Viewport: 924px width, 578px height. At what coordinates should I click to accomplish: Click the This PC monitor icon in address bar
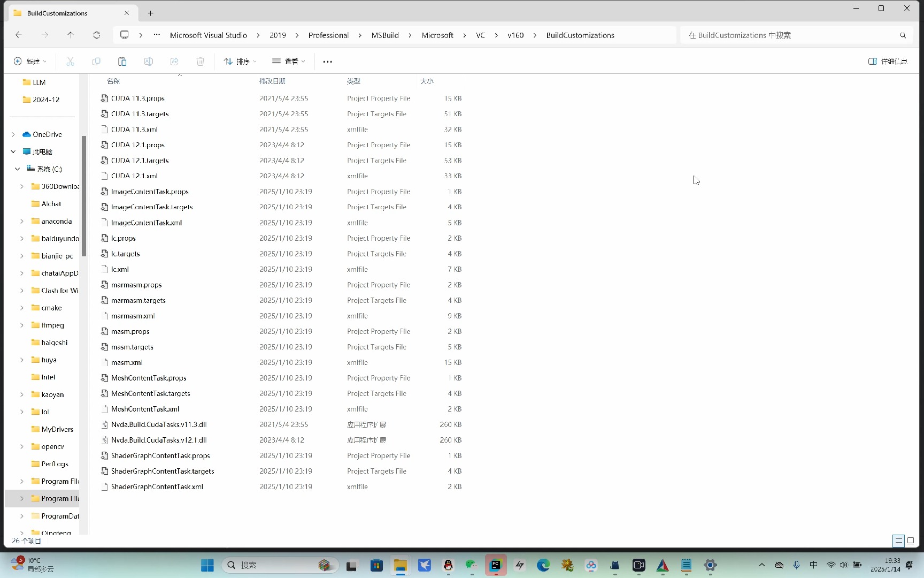click(x=125, y=35)
